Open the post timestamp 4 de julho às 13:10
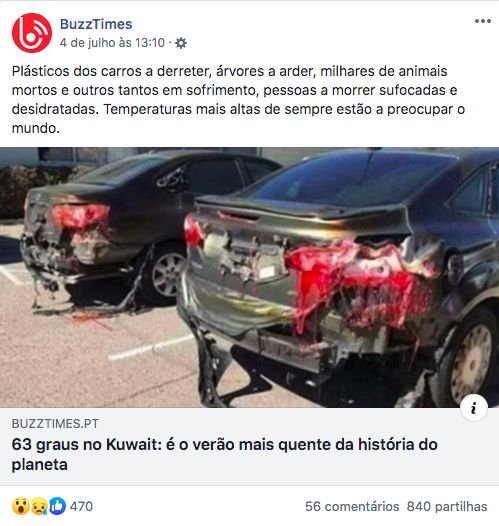This screenshot has height=526, width=499. [112, 43]
